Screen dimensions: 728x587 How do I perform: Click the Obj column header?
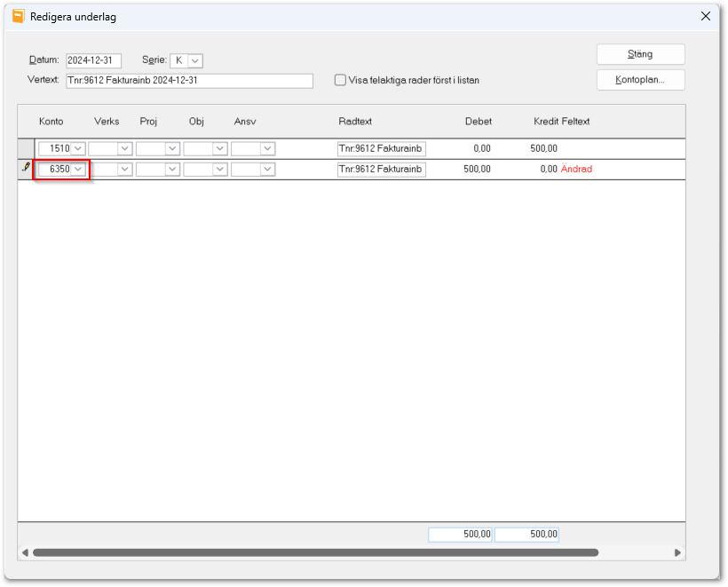click(x=196, y=122)
